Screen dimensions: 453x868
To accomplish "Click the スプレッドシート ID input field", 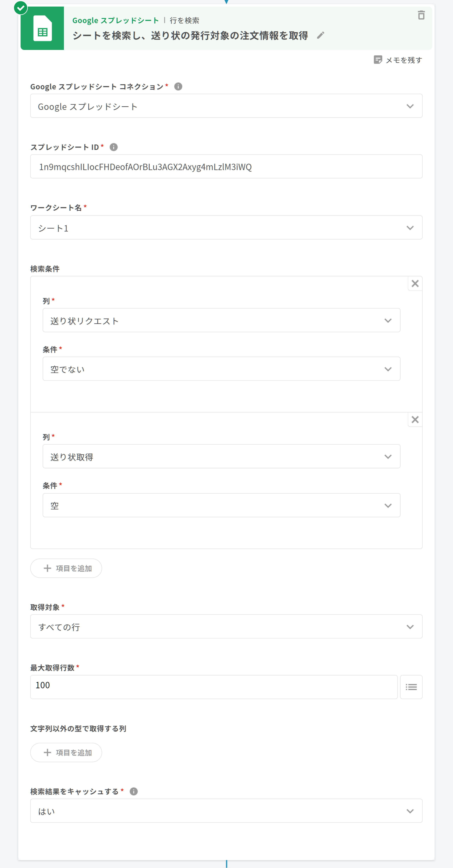I will (226, 167).
